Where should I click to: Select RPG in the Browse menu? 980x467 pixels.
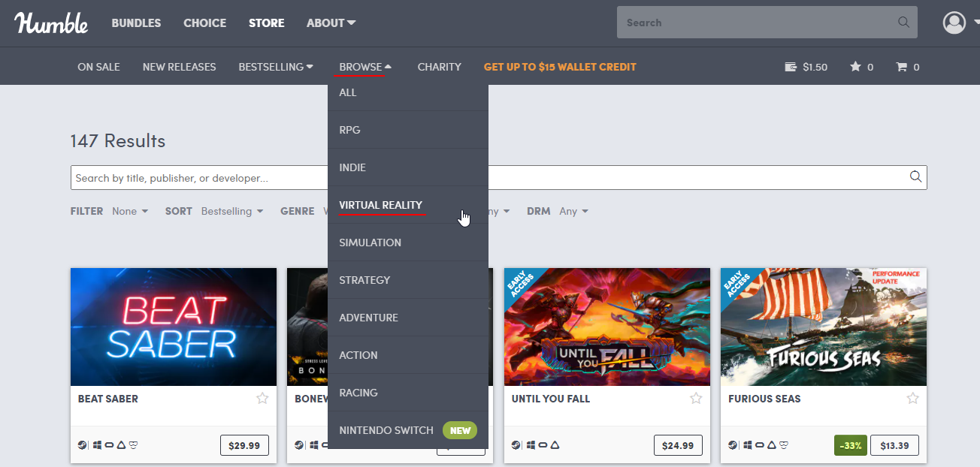408,130
